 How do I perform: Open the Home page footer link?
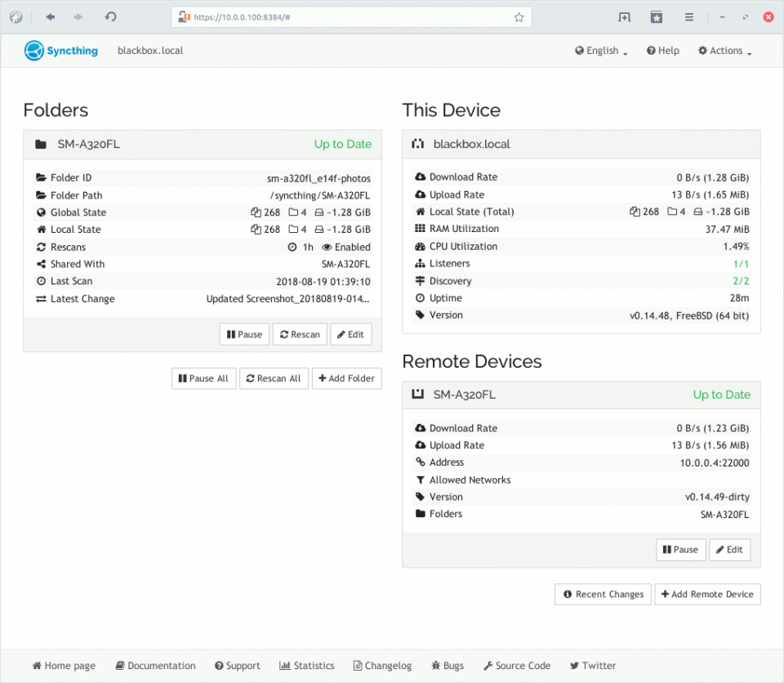coord(64,666)
